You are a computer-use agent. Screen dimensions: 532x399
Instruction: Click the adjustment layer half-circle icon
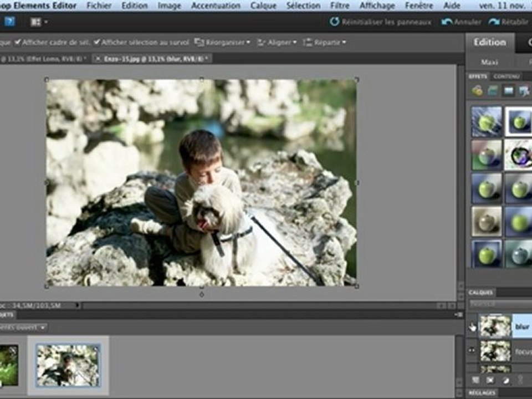[506, 380]
